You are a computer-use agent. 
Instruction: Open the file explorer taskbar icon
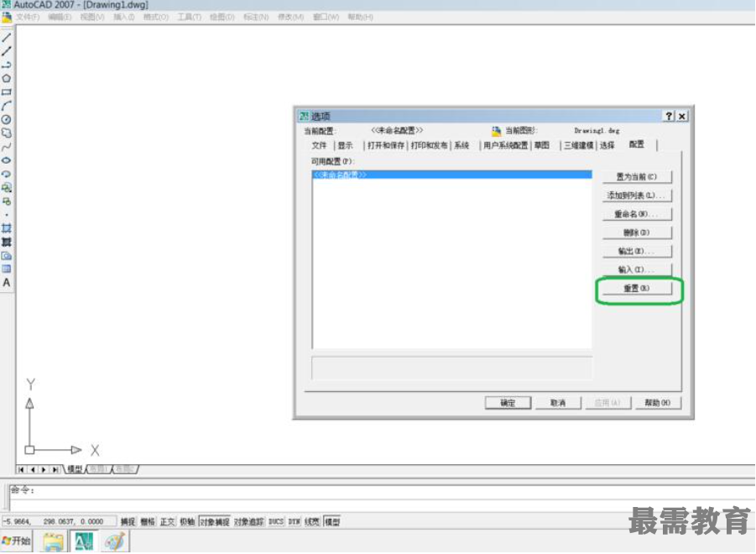click(x=53, y=541)
